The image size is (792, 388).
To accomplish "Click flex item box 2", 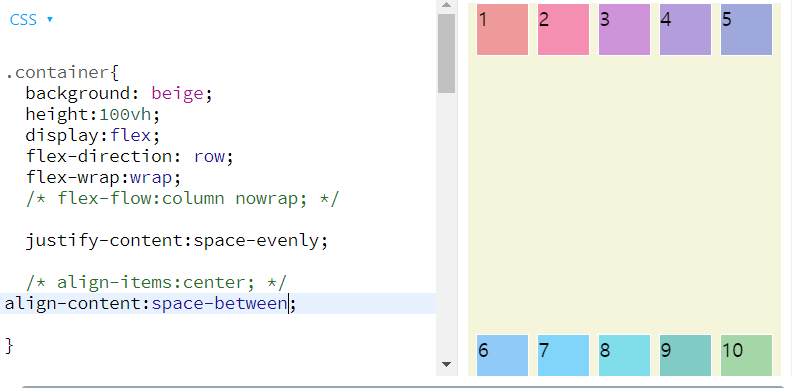I will [563, 29].
